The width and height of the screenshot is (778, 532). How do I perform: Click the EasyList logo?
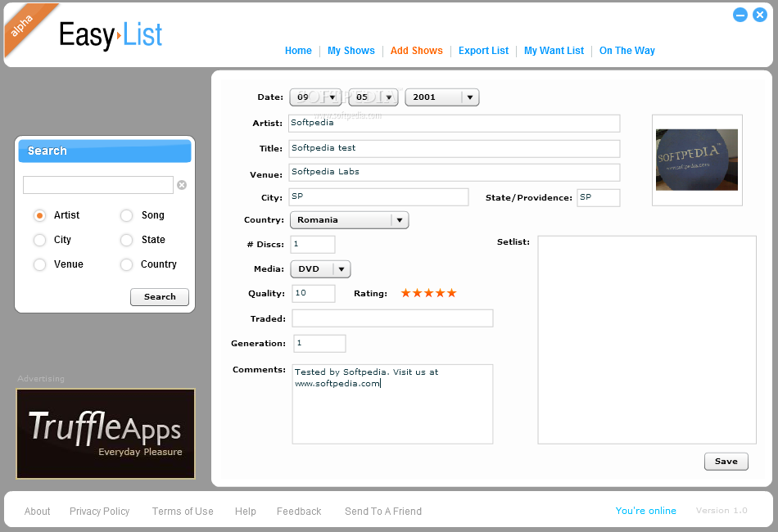point(111,34)
